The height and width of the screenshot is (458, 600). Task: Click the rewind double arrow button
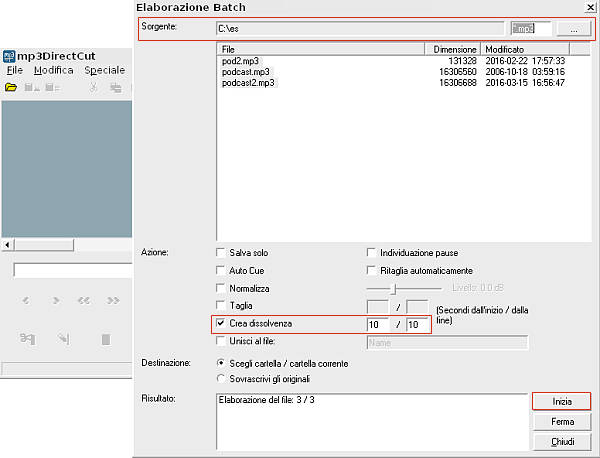click(84, 300)
